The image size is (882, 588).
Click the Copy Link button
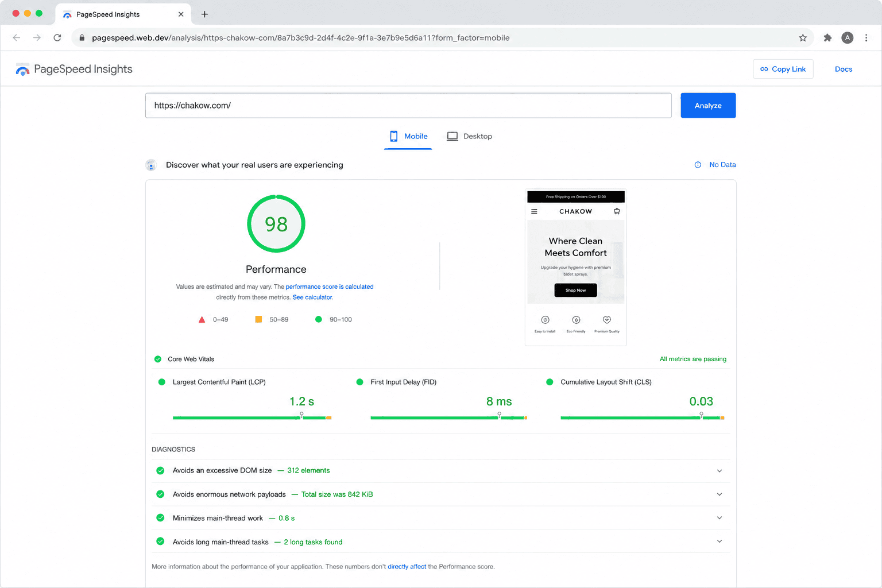pyautogui.click(x=783, y=69)
